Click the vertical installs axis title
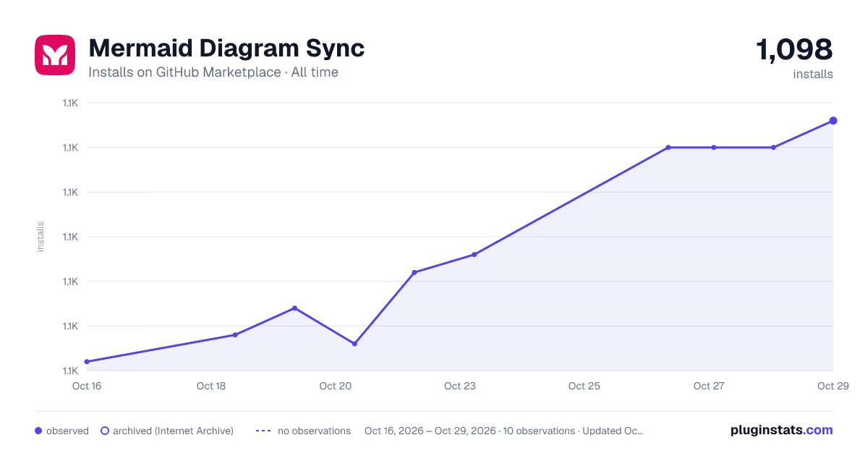This screenshot has width=868, height=456. pos(41,237)
